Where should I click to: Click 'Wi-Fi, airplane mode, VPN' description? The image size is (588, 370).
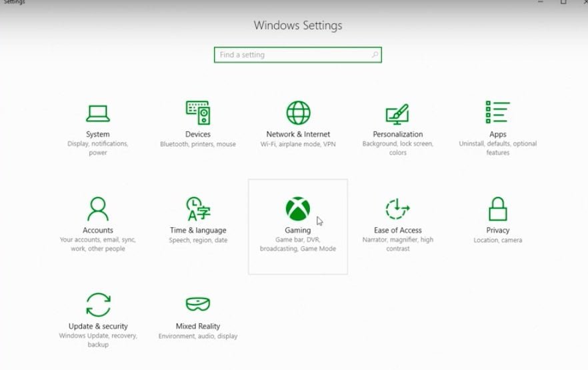[x=298, y=144]
